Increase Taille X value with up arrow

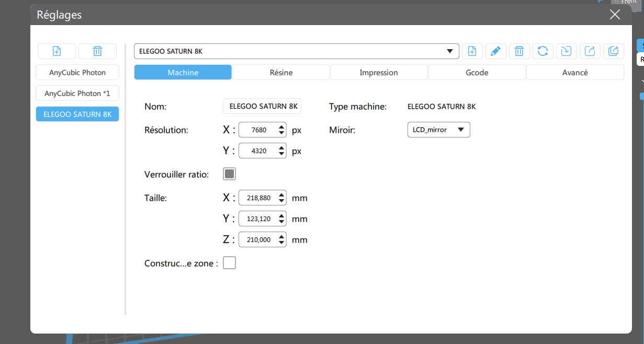tap(282, 194)
